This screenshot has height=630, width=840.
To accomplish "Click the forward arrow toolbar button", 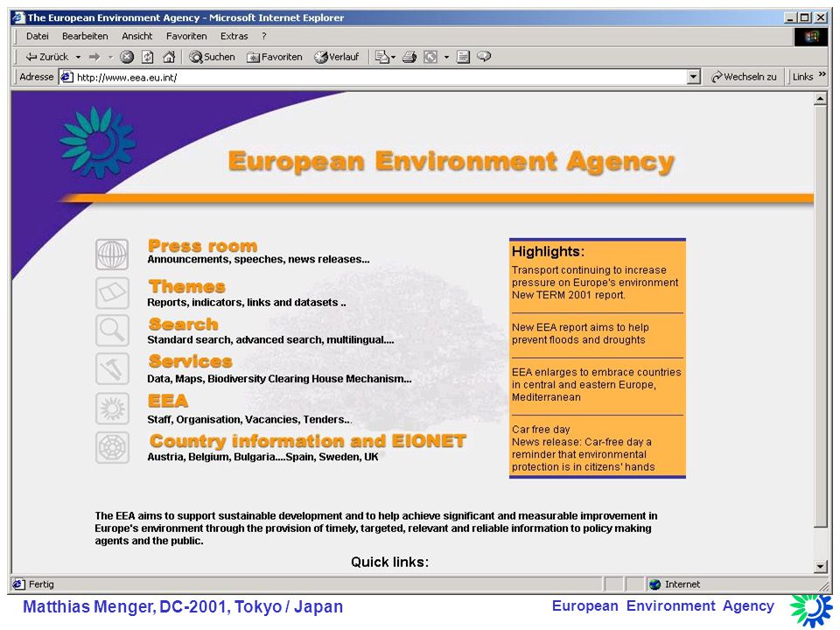I will 94,57.
